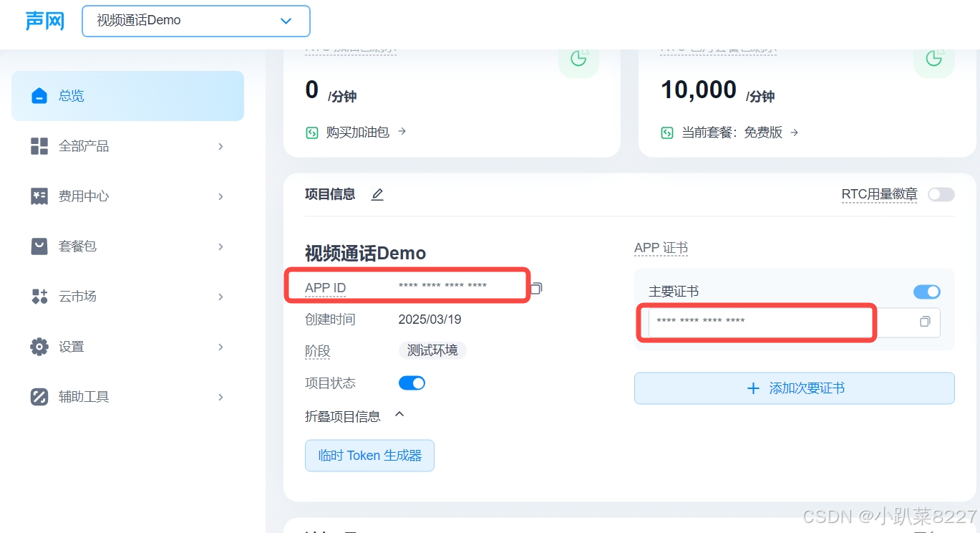This screenshot has height=533, width=980.
Task: Open 云市场 menu item
Action: 127,297
